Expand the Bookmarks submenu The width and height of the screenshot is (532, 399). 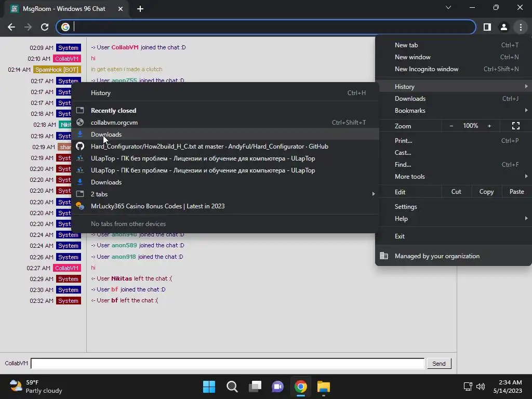[x=454, y=111]
